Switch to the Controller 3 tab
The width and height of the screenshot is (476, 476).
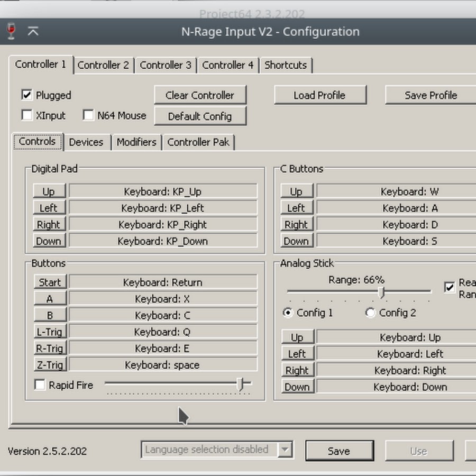pos(166,65)
